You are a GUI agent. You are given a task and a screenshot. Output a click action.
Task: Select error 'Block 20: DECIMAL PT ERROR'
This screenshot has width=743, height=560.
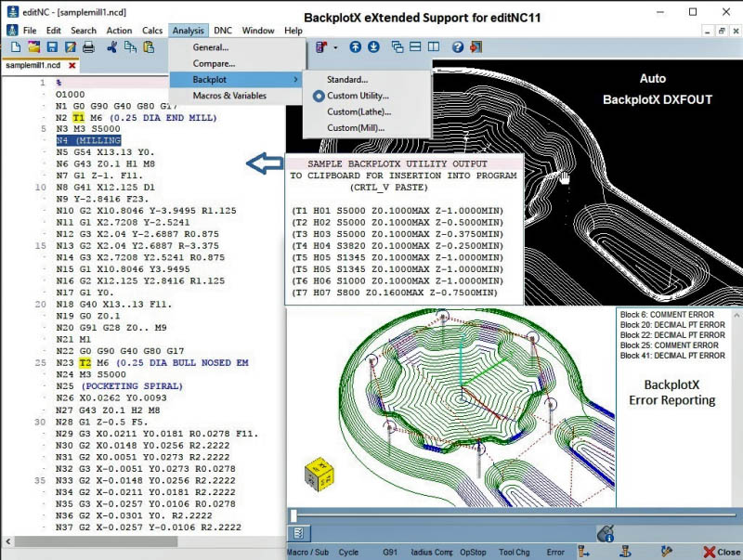tap(672, 325)
